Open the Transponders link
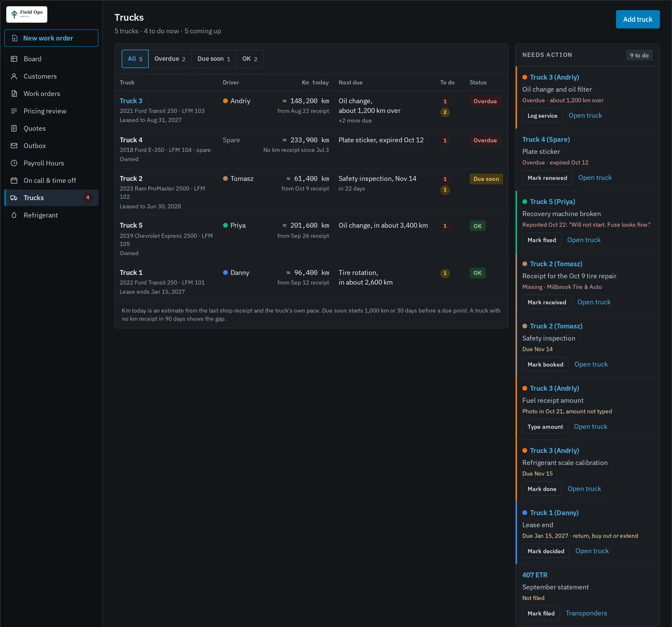The height and width of the screenshot is (627, 672). (x=586, y=613)
